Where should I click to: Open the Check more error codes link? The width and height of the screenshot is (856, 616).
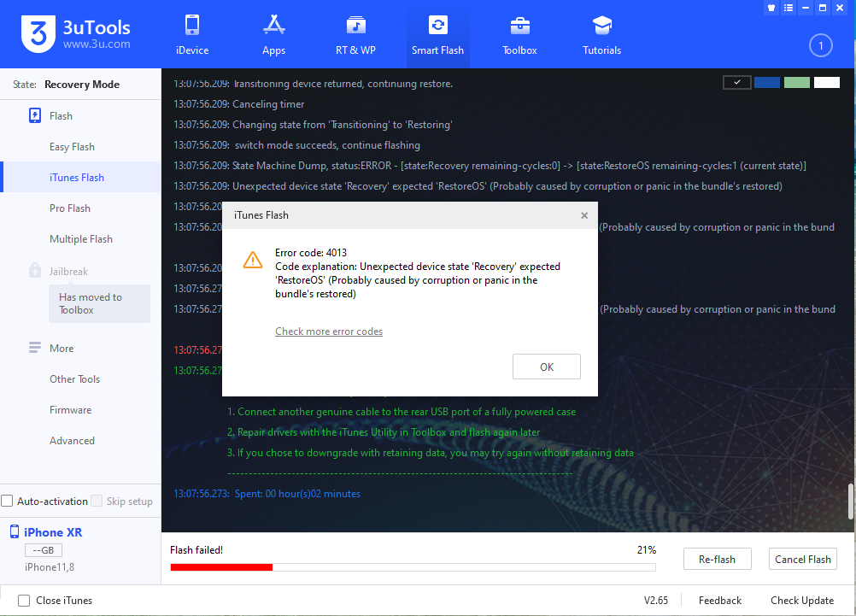click(329, 331)
